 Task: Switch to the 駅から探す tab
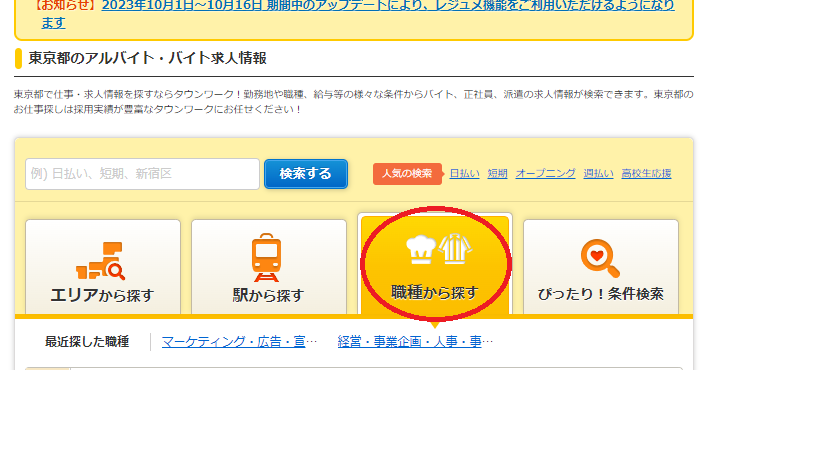[267, 295]
